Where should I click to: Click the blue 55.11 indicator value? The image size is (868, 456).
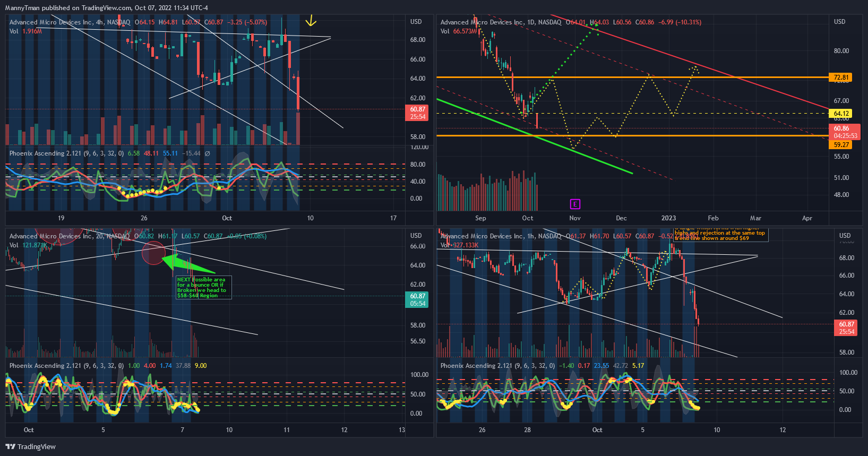pyautogui.click(x=170, y=153)
